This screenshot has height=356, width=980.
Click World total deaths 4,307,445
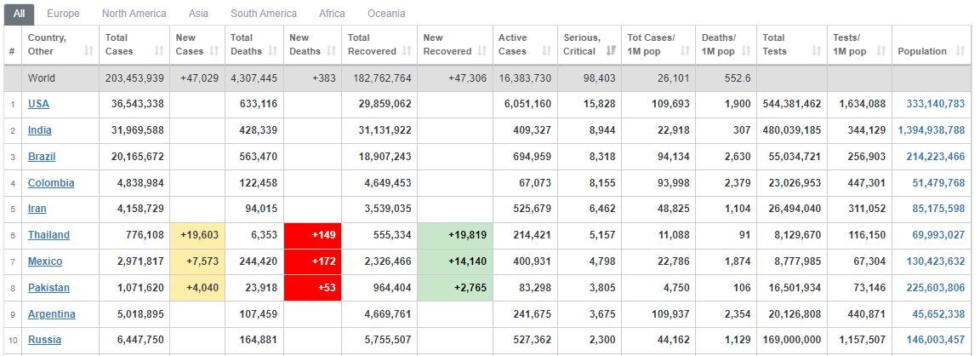pos(254,78)
